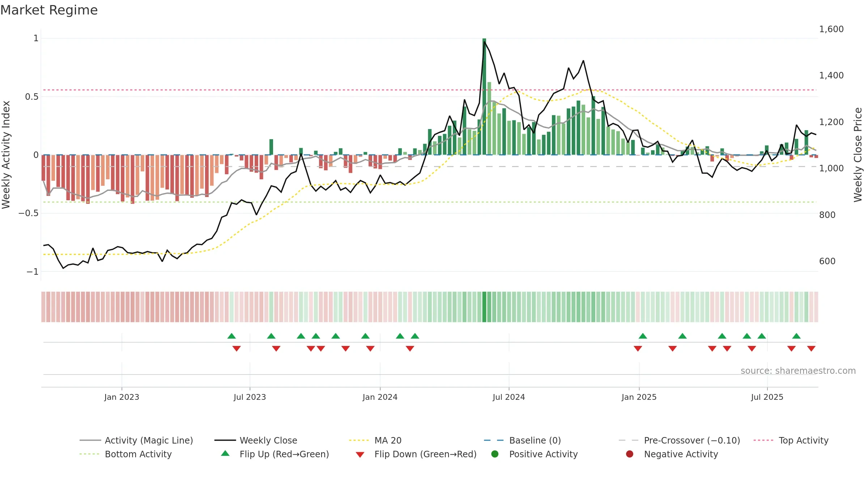Click the yellow dotted MA 20 swatch

(359, 440)
